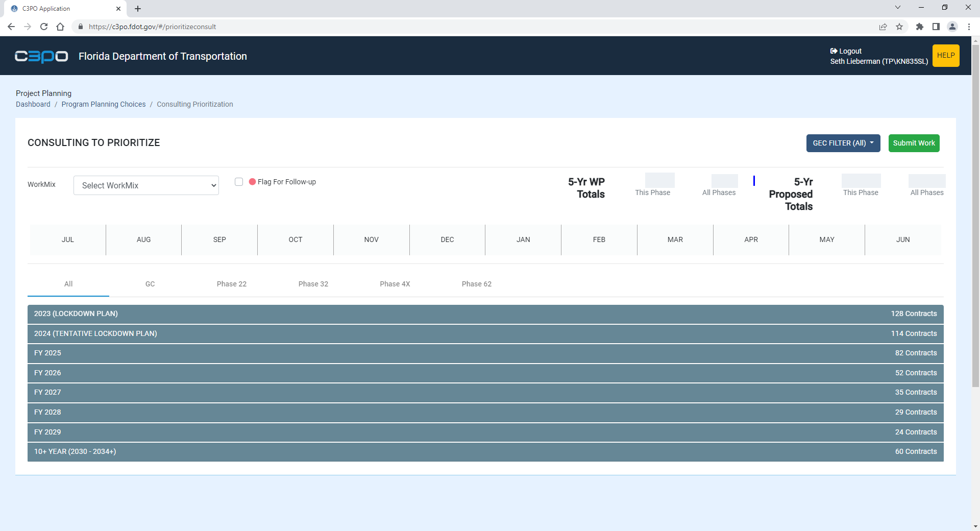The image size is (980, 531).
Task: Click the share page icon in address bar
Action: coord(883,27)
